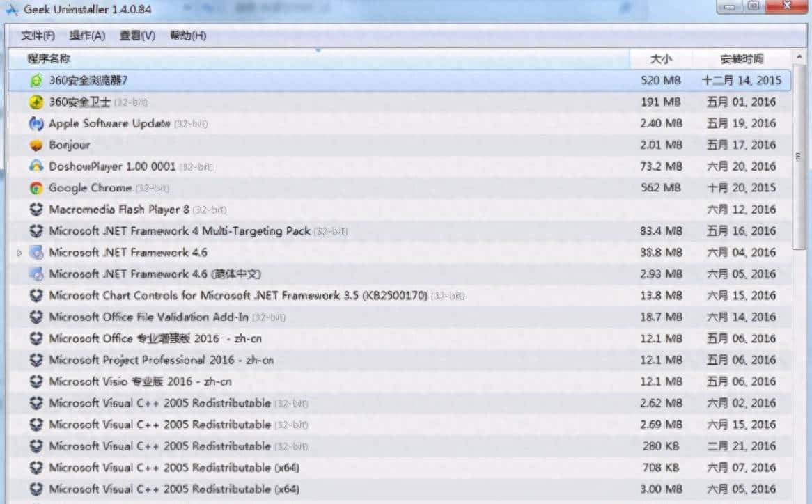Sort by the 程序名称 column header

(319, 58)
